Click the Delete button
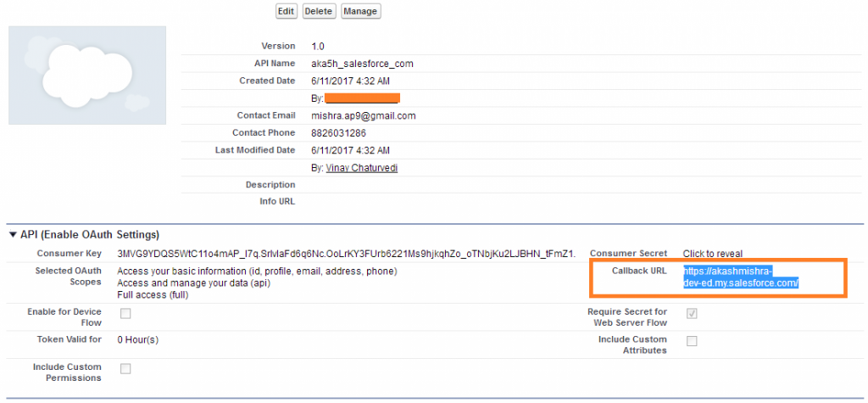 319,11
